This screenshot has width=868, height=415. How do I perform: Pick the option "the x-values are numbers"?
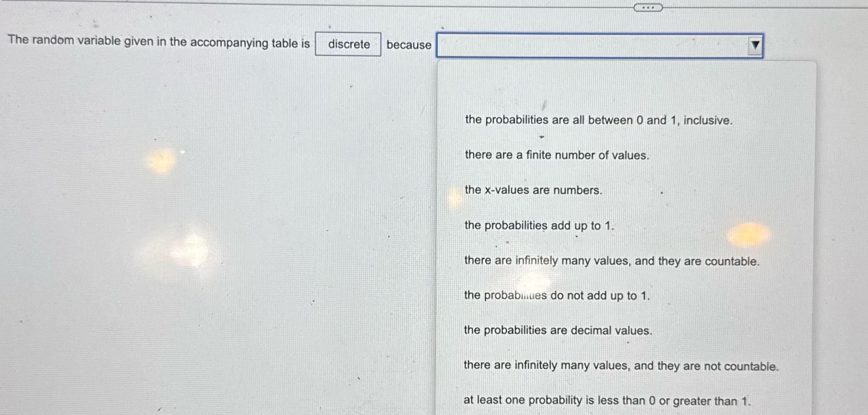[x=533, y=190]
